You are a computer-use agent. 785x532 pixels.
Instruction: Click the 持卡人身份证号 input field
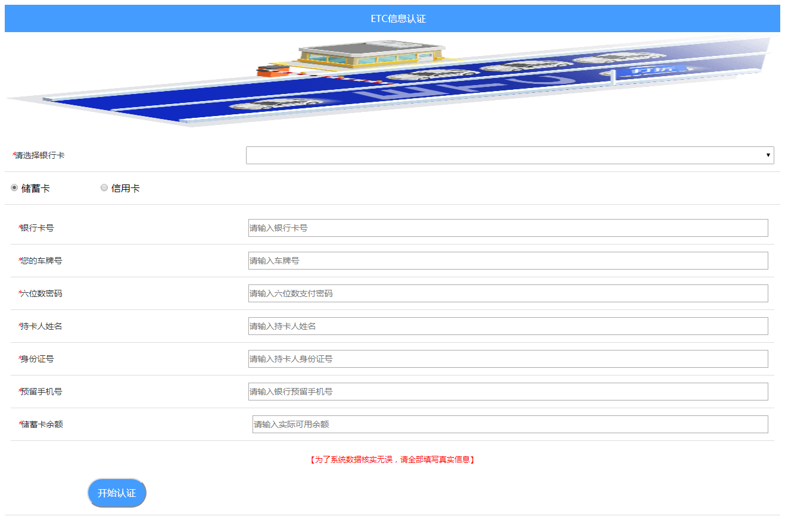tap(507, 359)
